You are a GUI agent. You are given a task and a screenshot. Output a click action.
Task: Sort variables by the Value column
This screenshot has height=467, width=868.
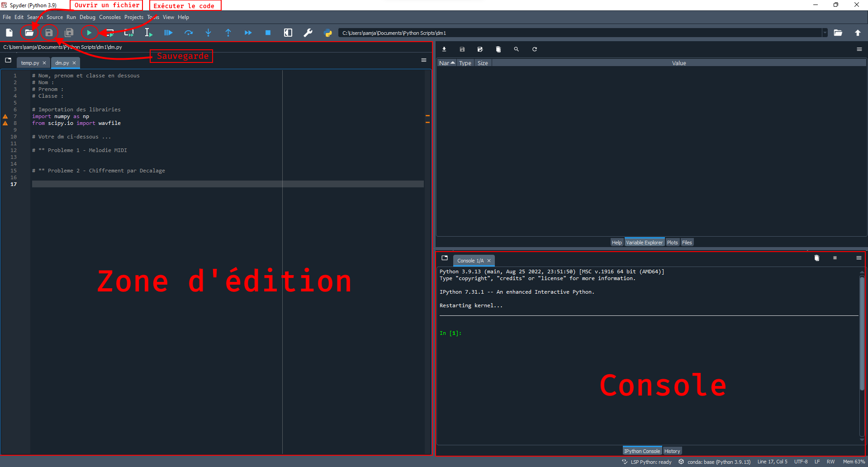[679, 63]
